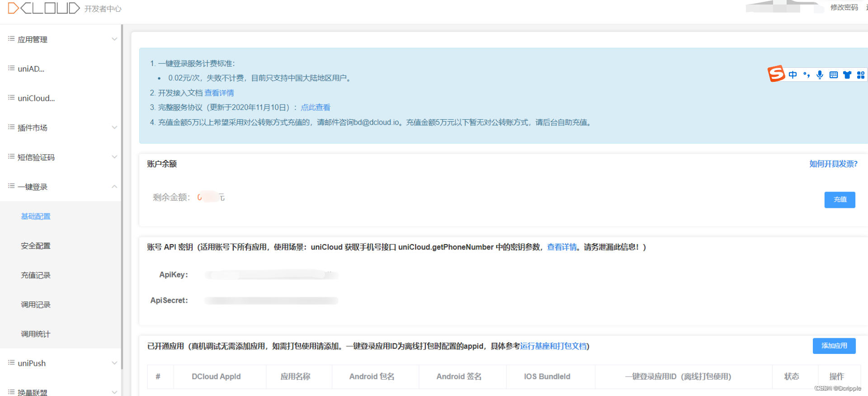This screenshot has width=868, height=396.
Task: Expand the 应用管理 sidebar menu
Action: 61,39
